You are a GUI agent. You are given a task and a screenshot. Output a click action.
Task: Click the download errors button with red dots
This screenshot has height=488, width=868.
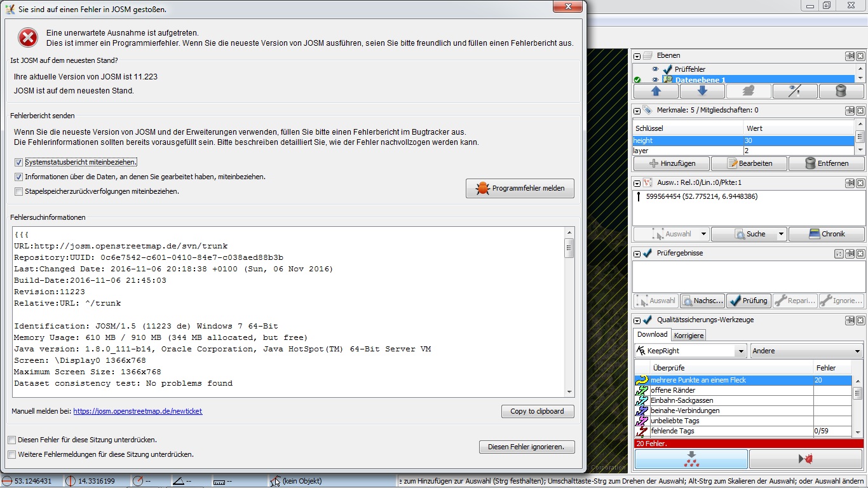[x=691, y=459]
